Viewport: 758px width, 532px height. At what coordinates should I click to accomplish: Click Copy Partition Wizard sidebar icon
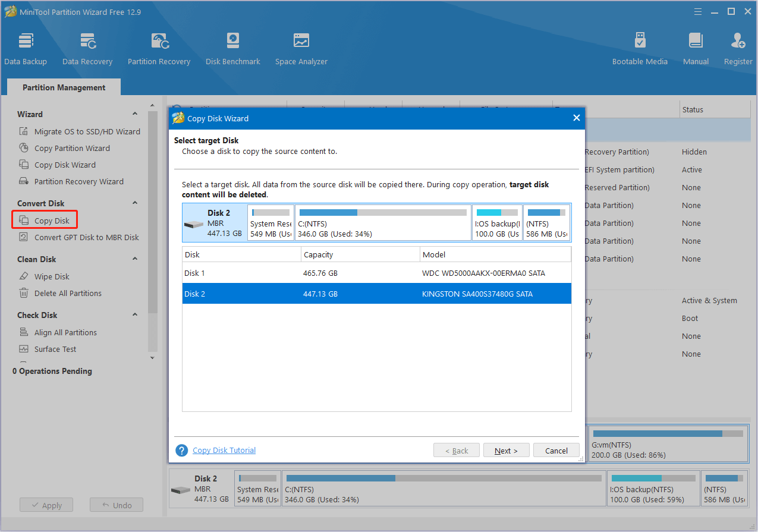pos(24,148)
